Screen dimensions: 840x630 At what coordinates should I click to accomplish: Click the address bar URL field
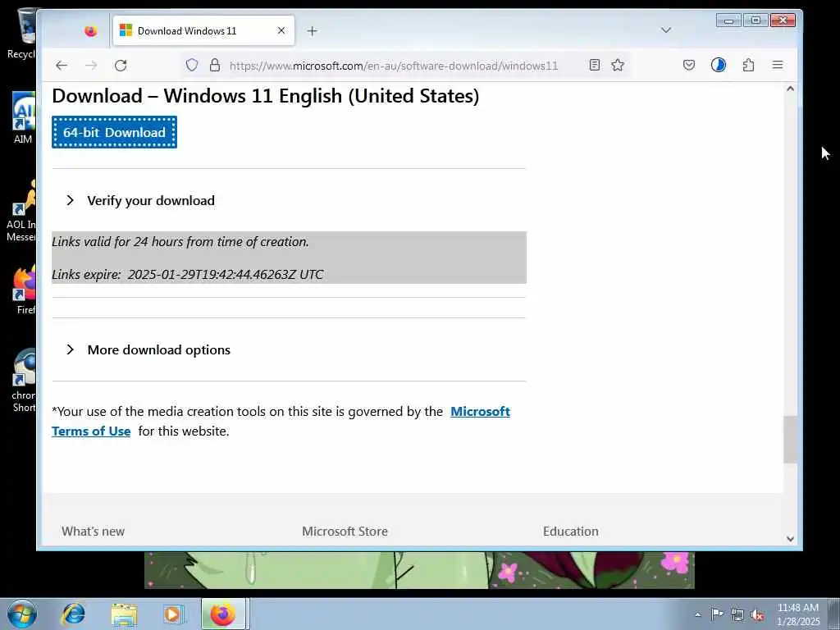tap(394, 66)
